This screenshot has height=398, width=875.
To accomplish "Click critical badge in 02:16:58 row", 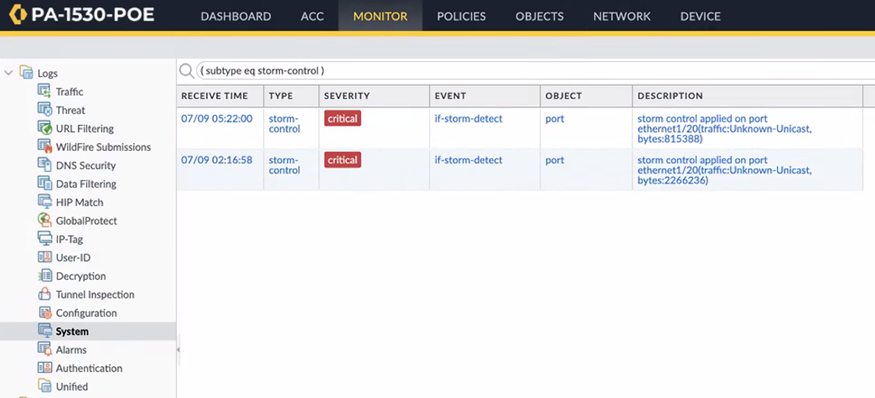I will click(x=343, y=160).
